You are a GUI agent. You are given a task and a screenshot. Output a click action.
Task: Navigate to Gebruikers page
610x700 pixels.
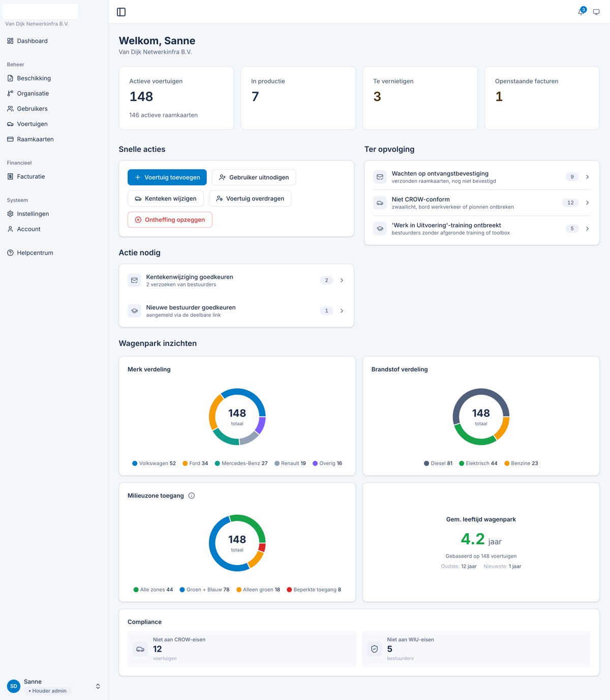click(54, 109)
